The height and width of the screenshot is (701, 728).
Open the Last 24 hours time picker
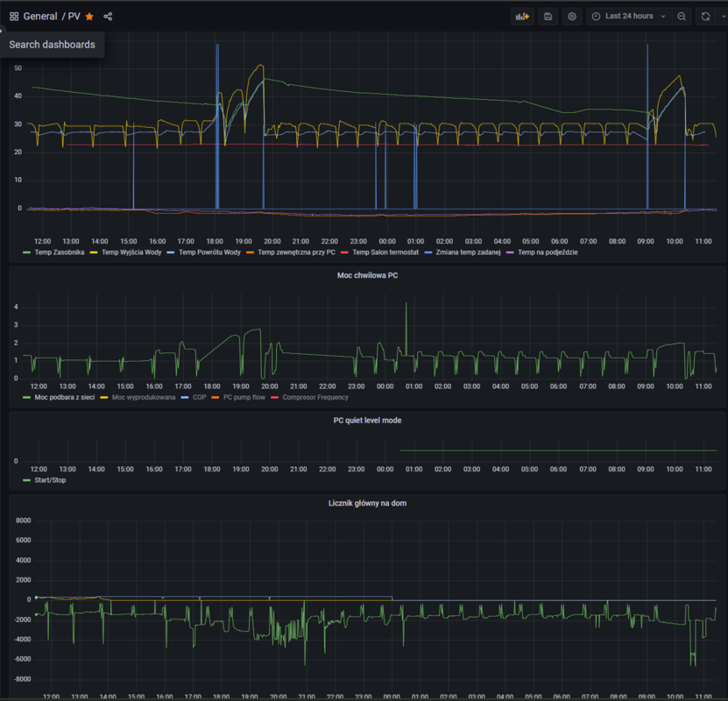click(628, 17)
